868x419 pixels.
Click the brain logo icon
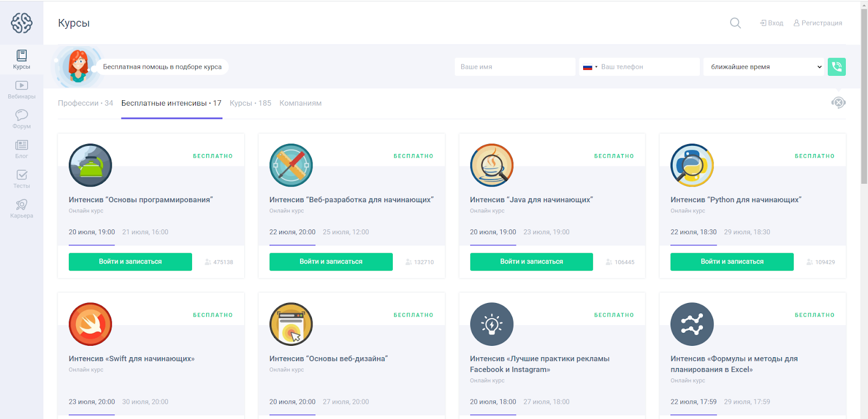pos(22,23)
